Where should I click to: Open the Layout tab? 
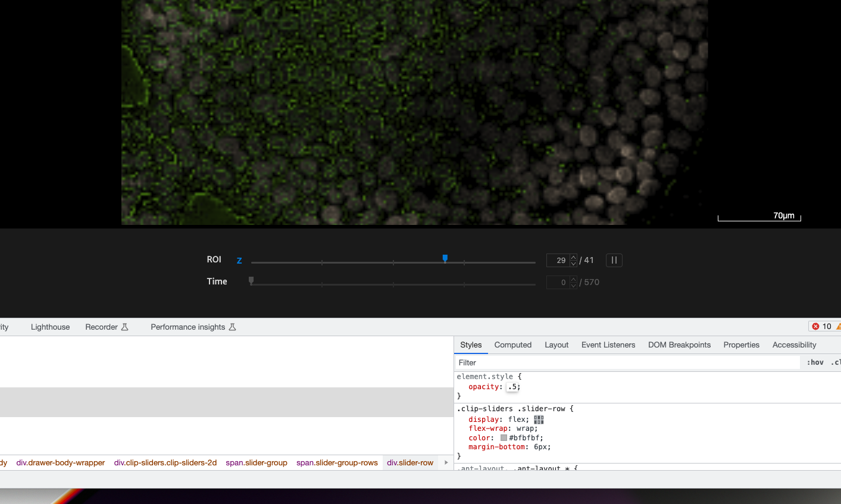pos(557,345)
